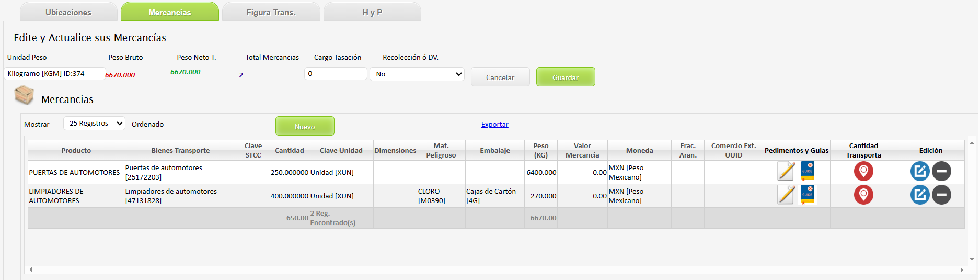The image size is (980, 280).
Task: Open the Recolección ó DV dropdown
Action: point(417,74)
